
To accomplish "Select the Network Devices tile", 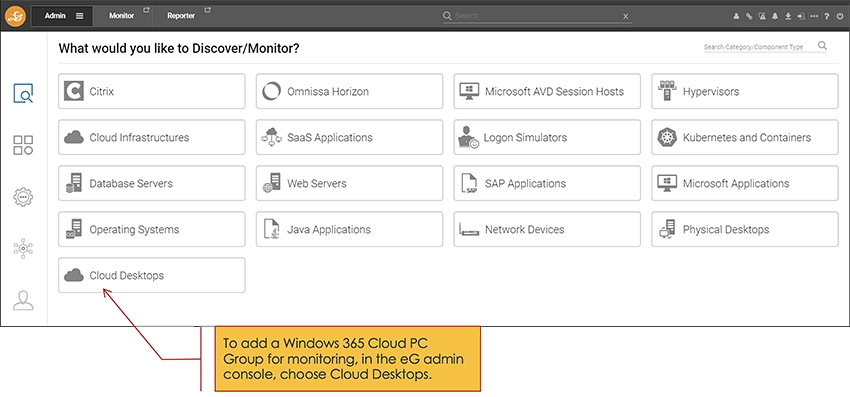I will 547,229.
